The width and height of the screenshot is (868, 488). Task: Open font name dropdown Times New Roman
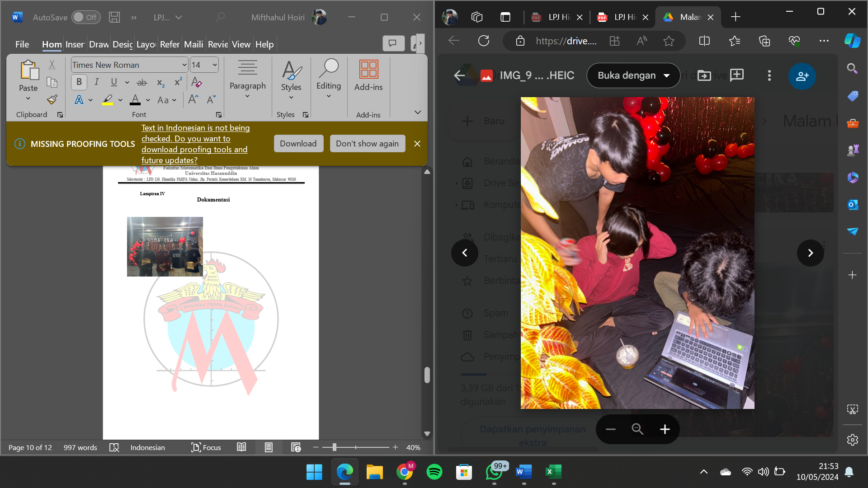(x=184, y=65)
